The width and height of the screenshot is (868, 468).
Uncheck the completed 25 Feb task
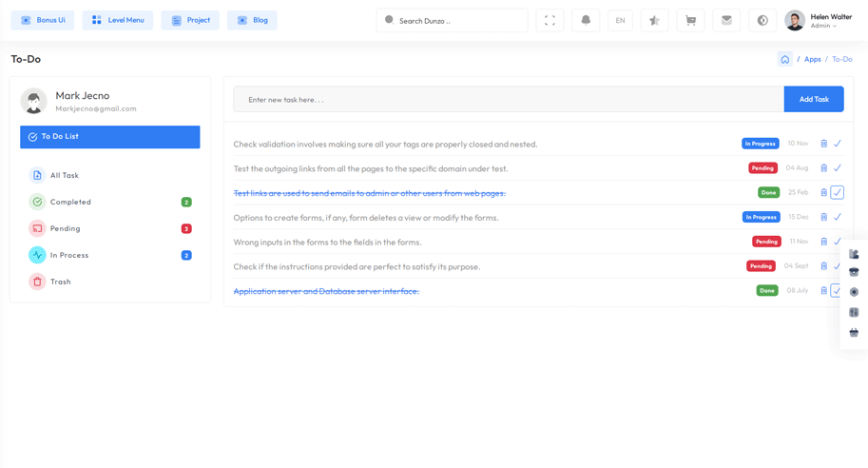click(x=837, y=192)
